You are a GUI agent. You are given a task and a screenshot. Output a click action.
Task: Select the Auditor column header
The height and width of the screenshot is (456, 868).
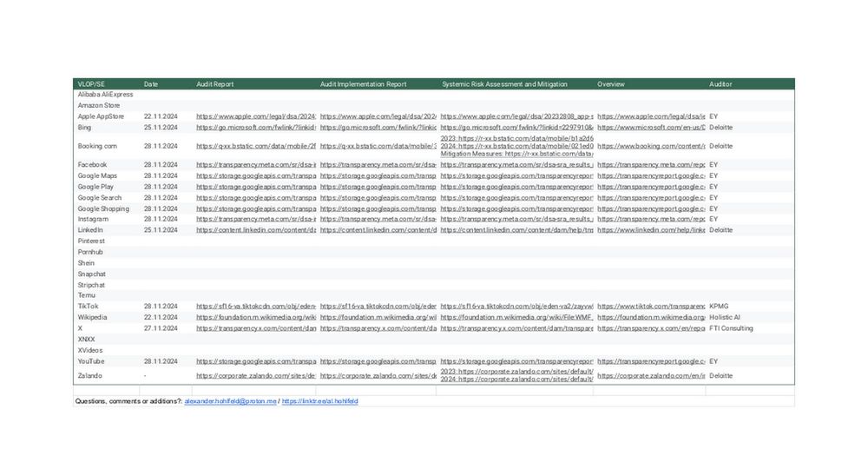720,84
